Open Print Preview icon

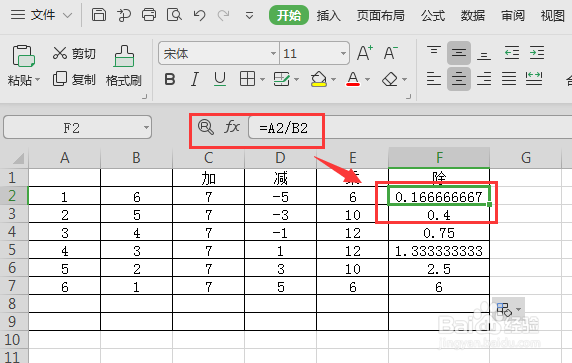[x=174, y=15]
